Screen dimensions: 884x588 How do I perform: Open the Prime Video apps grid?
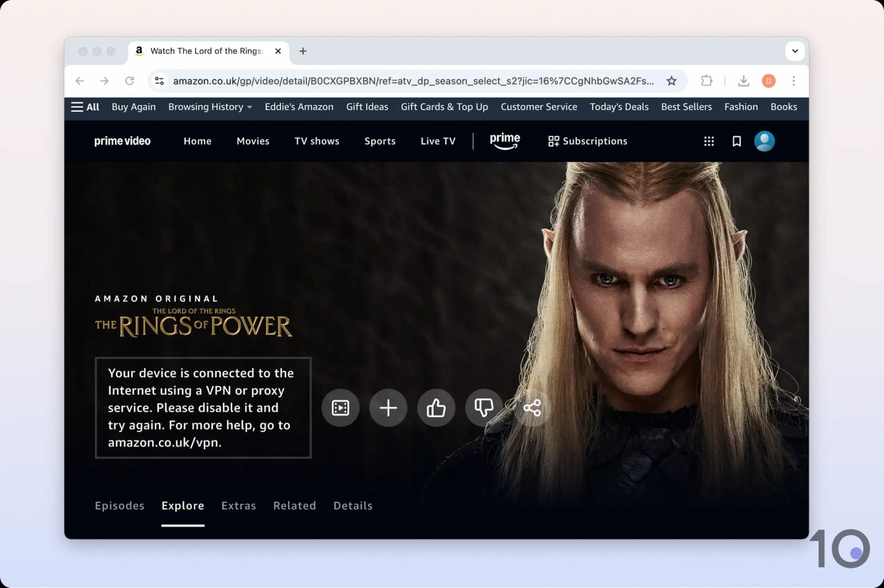[x=708, y=141]
